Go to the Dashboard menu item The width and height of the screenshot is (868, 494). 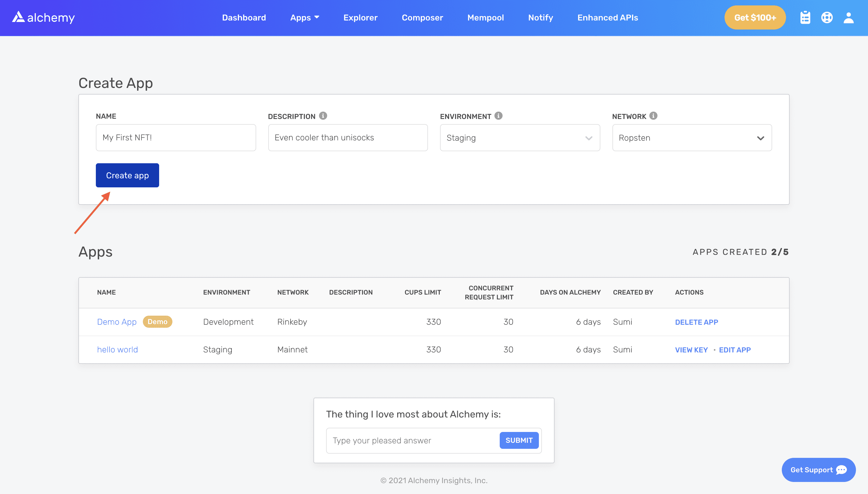pos(244,17)
